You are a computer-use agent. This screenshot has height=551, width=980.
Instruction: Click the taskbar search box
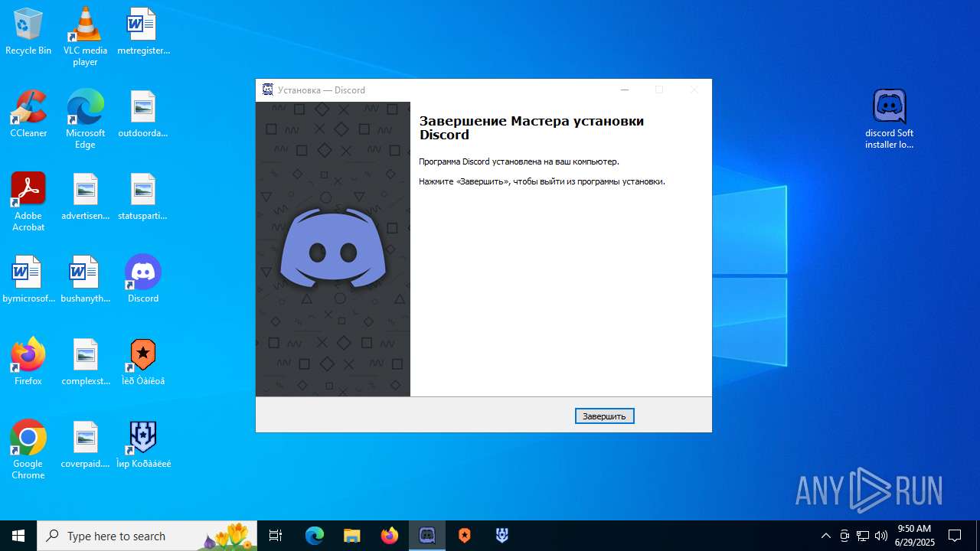[146, 536]
